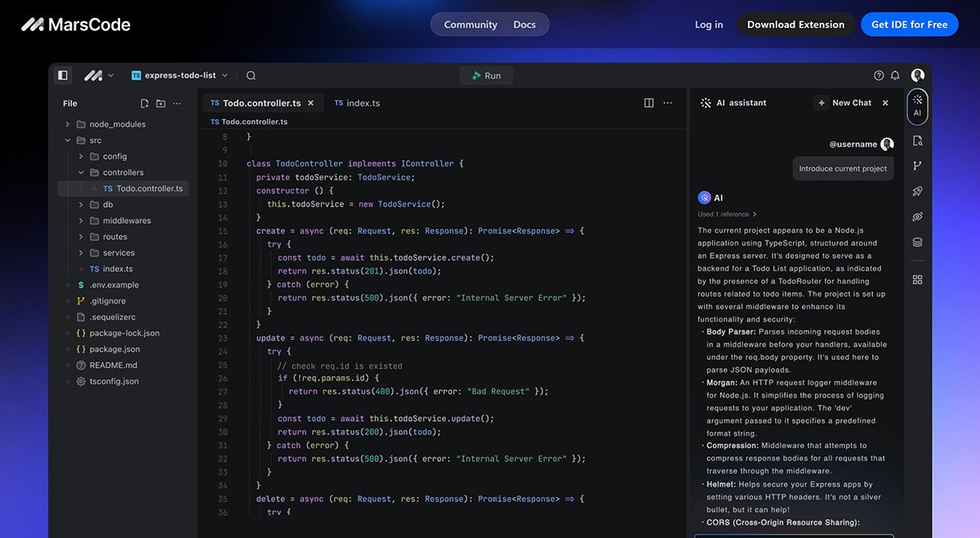The height and width of the screenshot is (538, 980).
Task: Open source control branch icon in right sidebar
Action: (x=917, y=166)
